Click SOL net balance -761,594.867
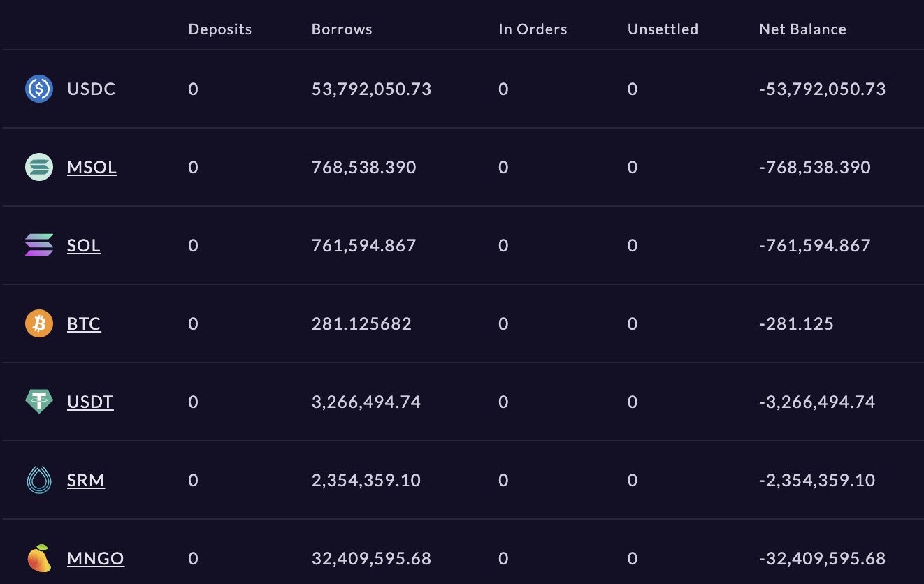 click(x=814, y=246)
